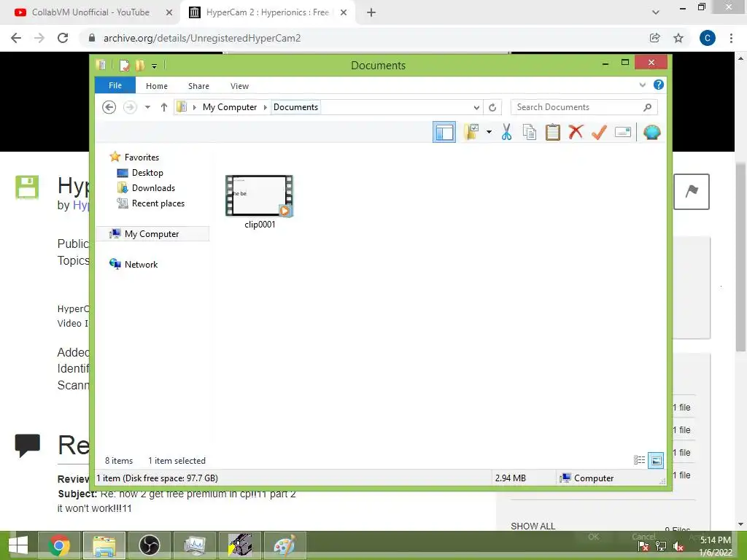The width and height of the screenshot is (747, 560).
Task: Go up one folder level
Action: coord(164,107)
